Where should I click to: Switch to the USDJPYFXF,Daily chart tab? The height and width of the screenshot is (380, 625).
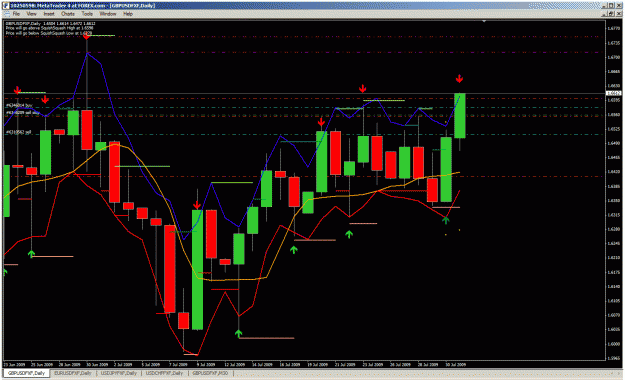pos(119,373)
